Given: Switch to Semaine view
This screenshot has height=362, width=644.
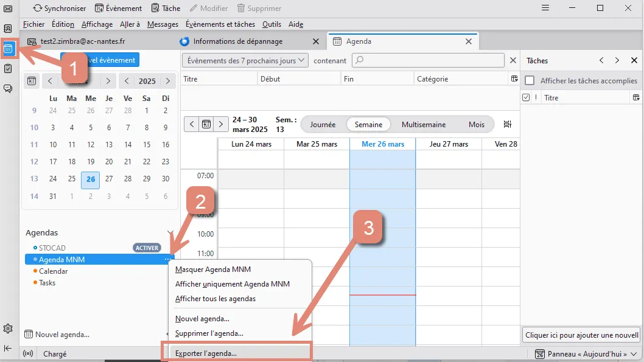Looking at the screenshot, I should [x=368, y=124].
